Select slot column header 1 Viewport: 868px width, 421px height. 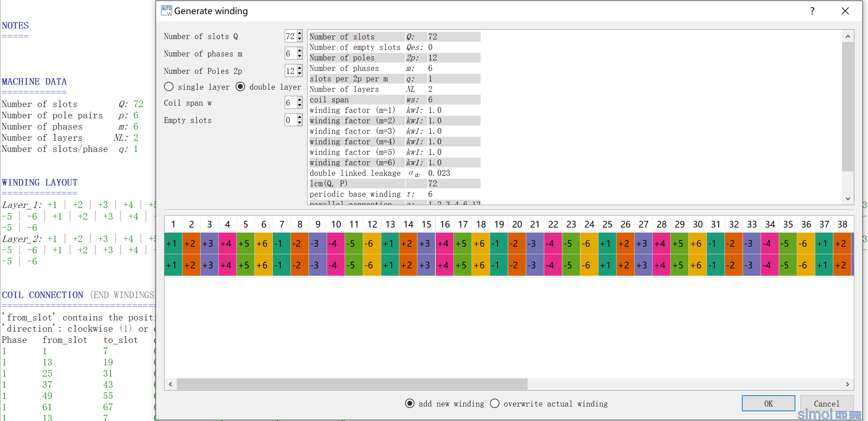(173, 224)
